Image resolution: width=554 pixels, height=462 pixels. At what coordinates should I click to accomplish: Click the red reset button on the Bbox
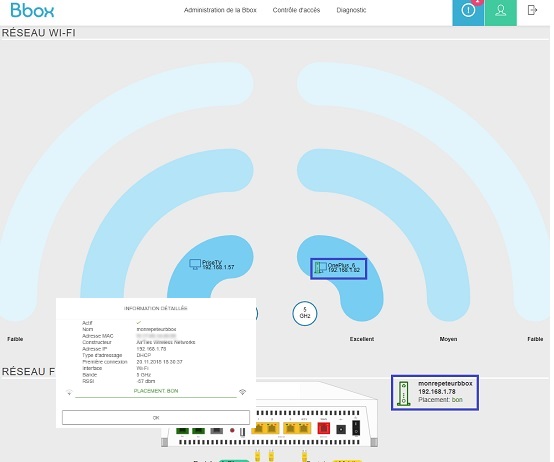click(232, 431)
